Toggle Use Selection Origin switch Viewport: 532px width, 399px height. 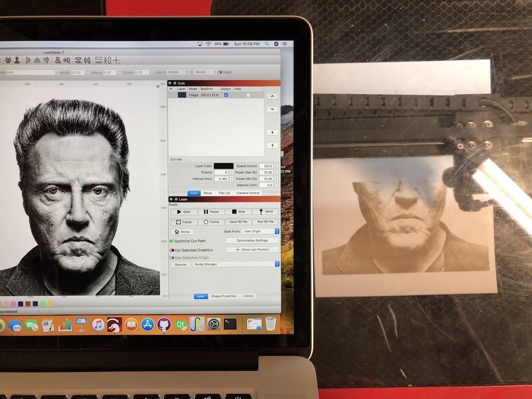(172, 258)
